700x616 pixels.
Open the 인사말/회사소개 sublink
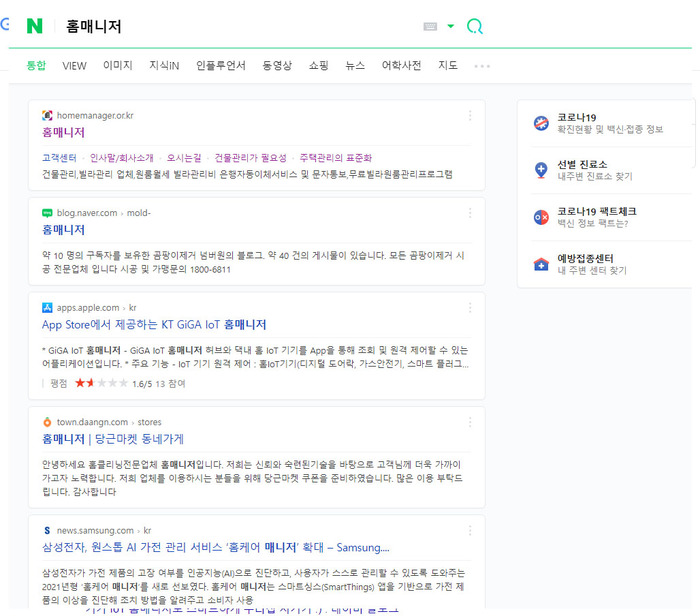pyautogui.click(x=121, y=158)
